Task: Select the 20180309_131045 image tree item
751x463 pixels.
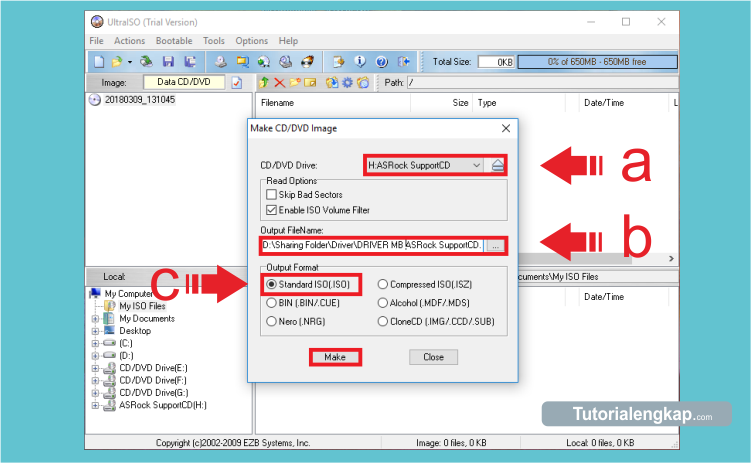Action: [x=140, y=100]
